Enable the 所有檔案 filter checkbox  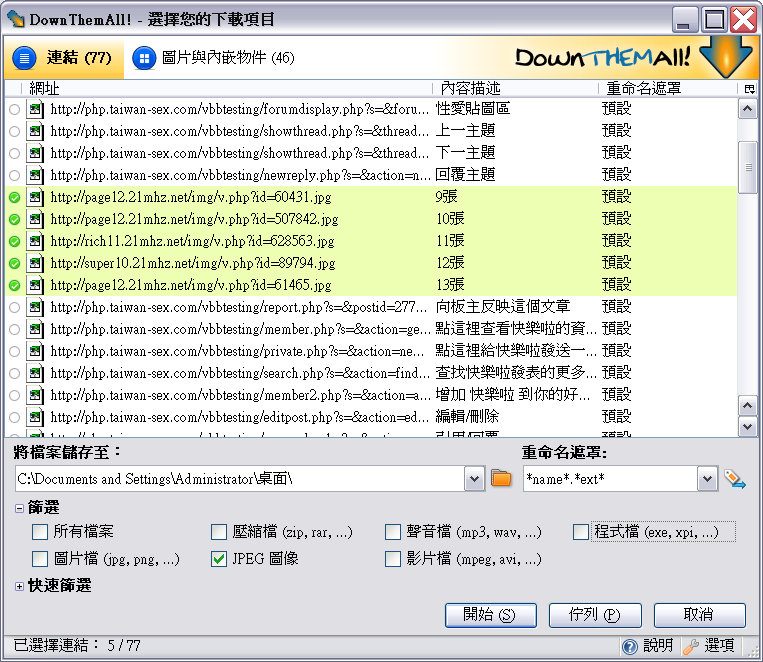40,532
